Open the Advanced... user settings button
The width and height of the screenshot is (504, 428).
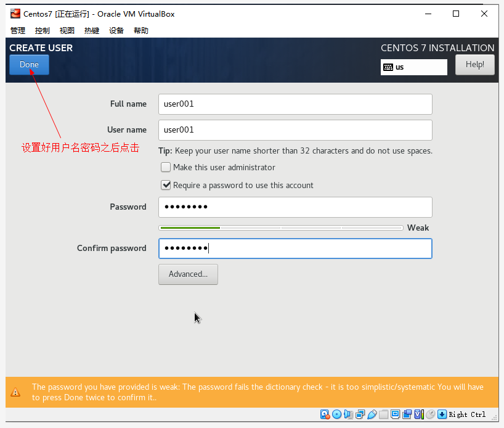click(x=188, y=274)
